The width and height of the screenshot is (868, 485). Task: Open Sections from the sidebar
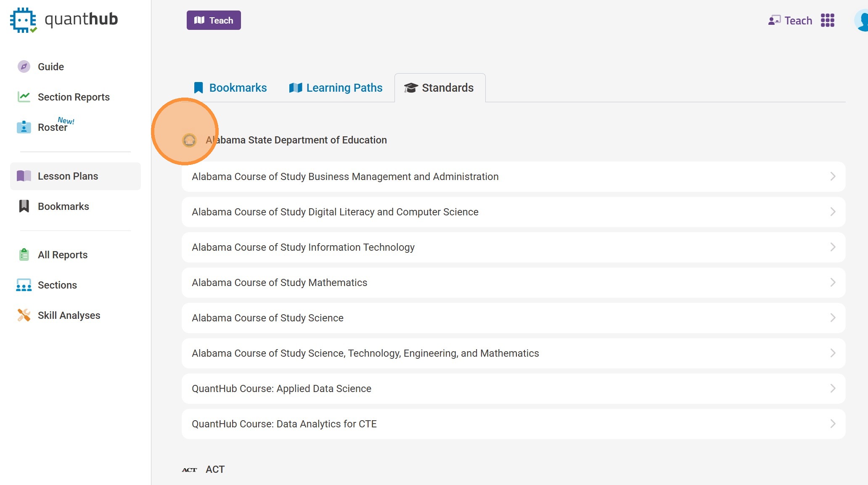57,285
